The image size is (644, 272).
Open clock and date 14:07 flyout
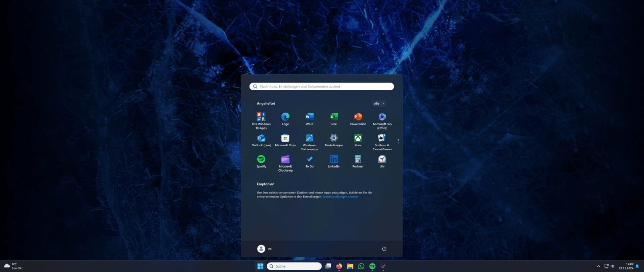coord(626,266)
